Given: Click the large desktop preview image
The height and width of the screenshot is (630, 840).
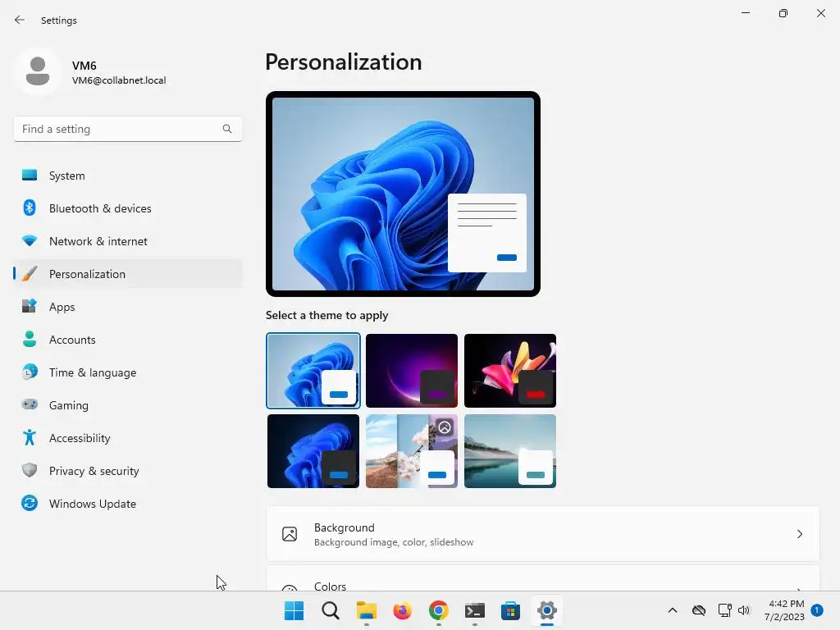Looking at the screenshot, I should coord(403,194).
